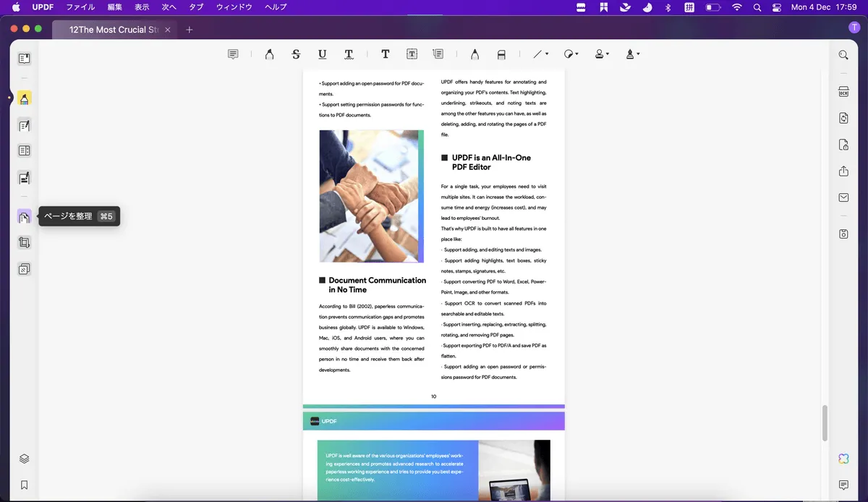Viewport: 868px width, 502px height.
Task: Select the Eraser tool
Action: click(501, 54)
